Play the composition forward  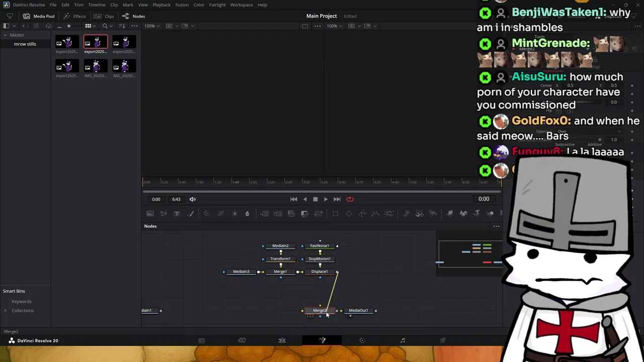[x=326, y=199]
